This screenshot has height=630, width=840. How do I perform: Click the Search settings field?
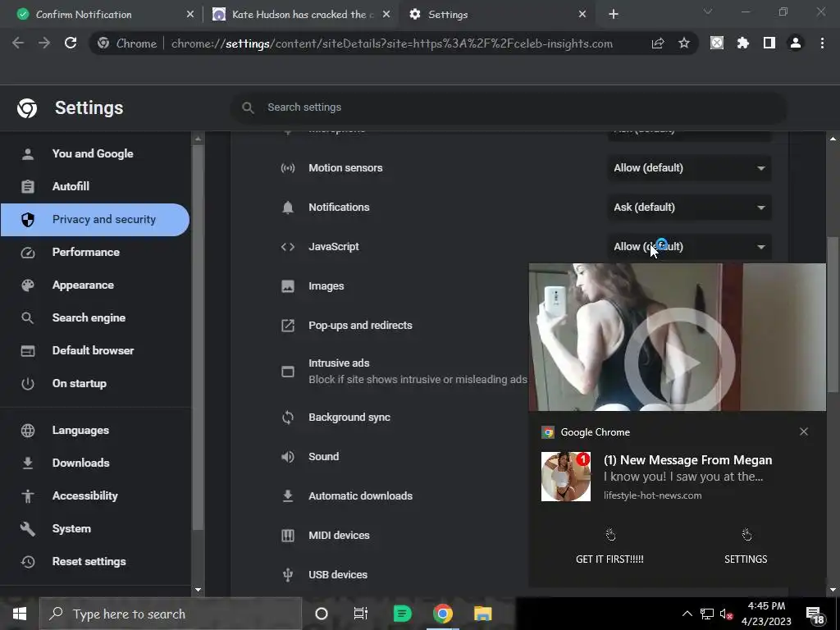509,107
